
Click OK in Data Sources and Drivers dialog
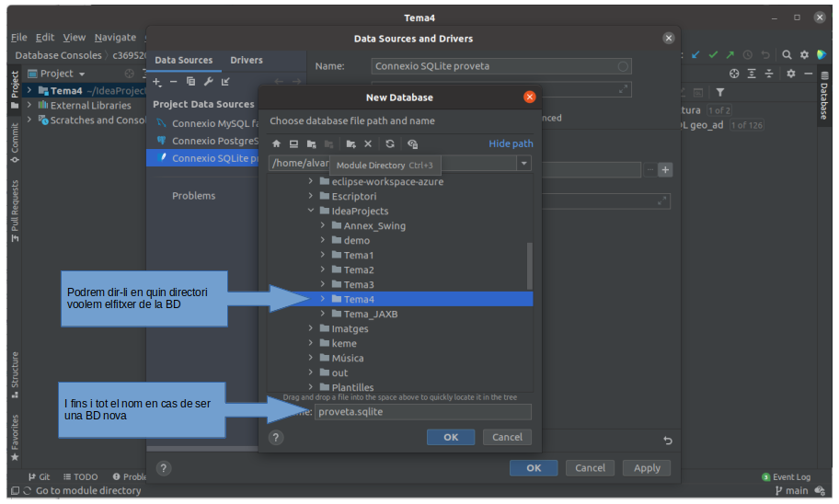[x=534, y=468]
